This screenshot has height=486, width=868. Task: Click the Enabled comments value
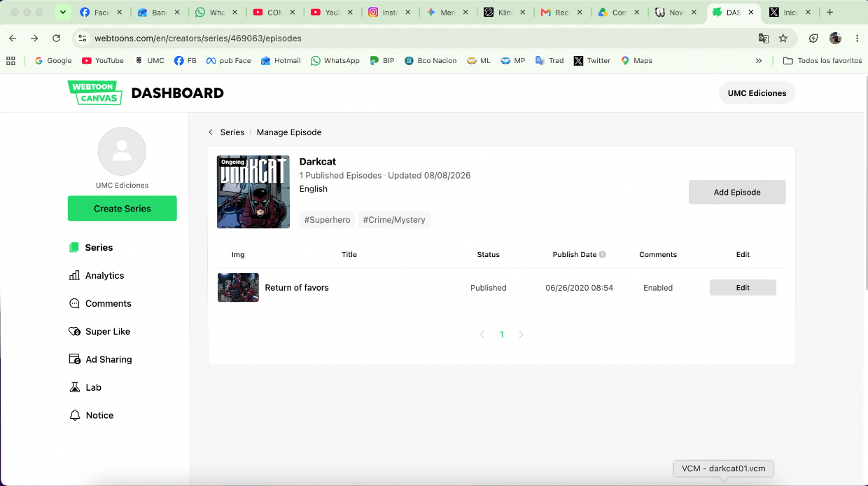(658, 288)
